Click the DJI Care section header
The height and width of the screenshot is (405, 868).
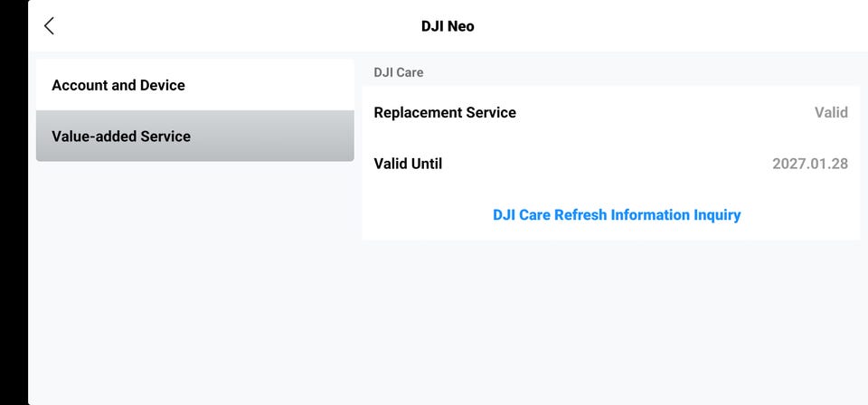pyautogui.click(x=399, y=72)
